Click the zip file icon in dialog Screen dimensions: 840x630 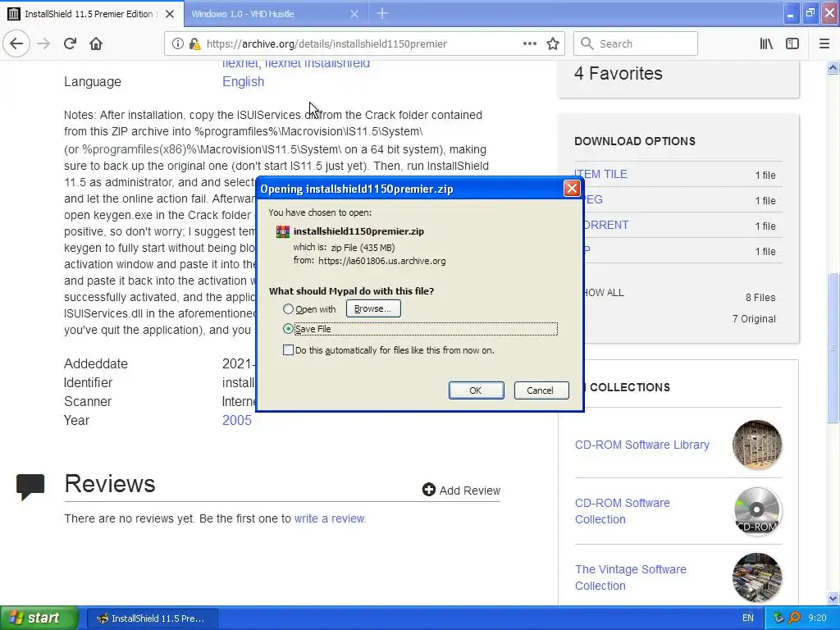282,231
